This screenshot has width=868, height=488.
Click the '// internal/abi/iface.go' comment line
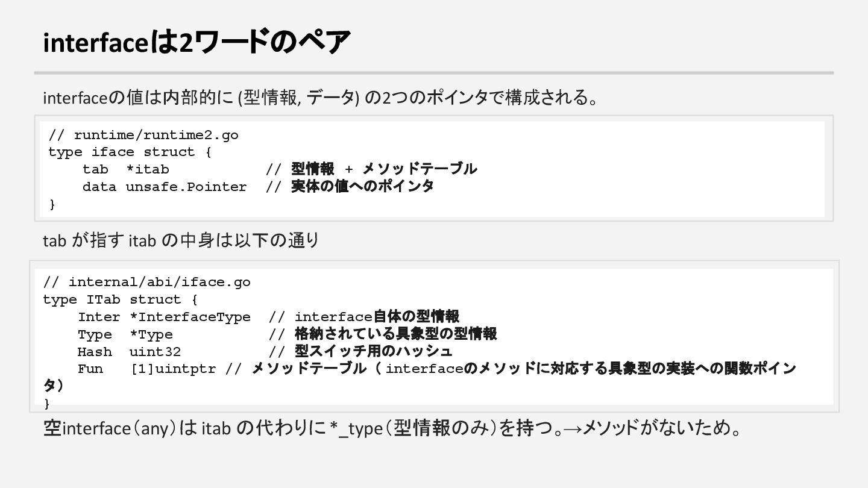click(147, 282)
